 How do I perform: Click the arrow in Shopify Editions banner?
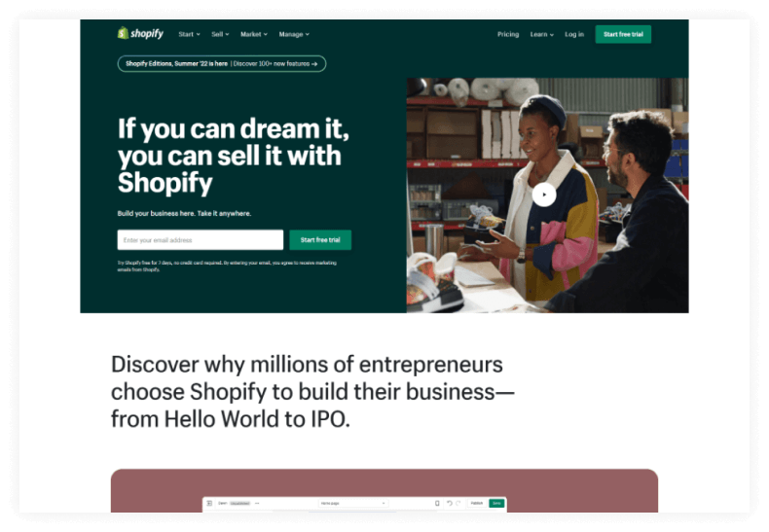tap(314, 63)
